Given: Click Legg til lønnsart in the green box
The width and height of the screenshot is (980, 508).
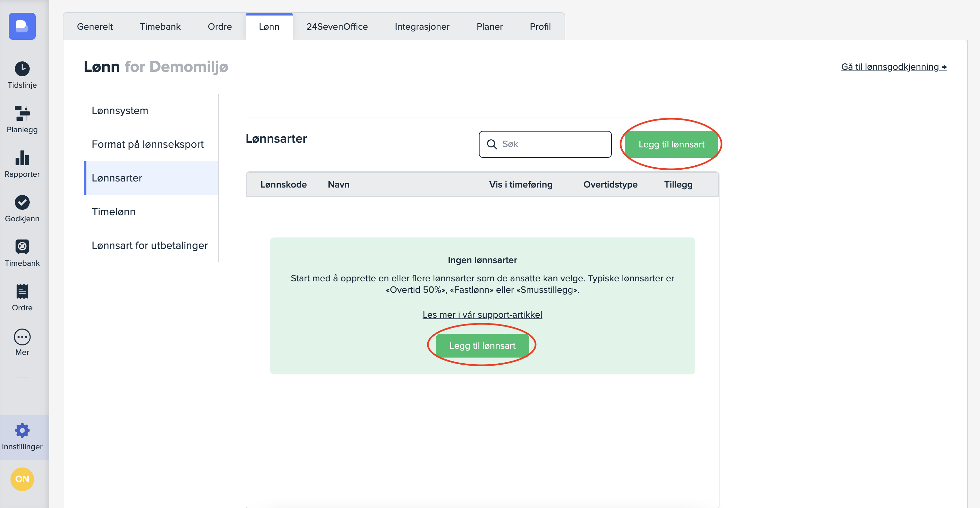Looking at the screenshot, I should (x=482, y=346).
